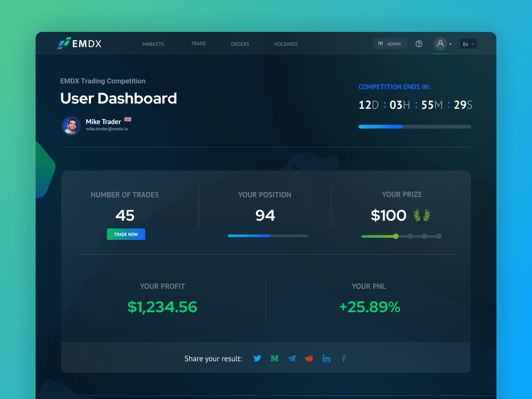Click the Telegram share icon
The width and height of the screenshot is (532, 399).
pyautogui.click(x=292, y=358)
